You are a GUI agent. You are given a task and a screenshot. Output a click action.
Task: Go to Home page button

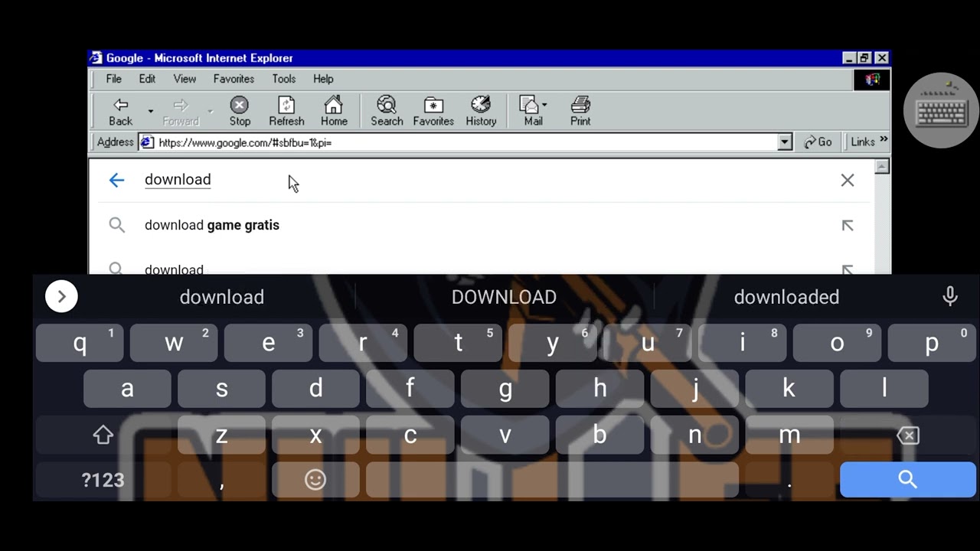coord(334,111)
